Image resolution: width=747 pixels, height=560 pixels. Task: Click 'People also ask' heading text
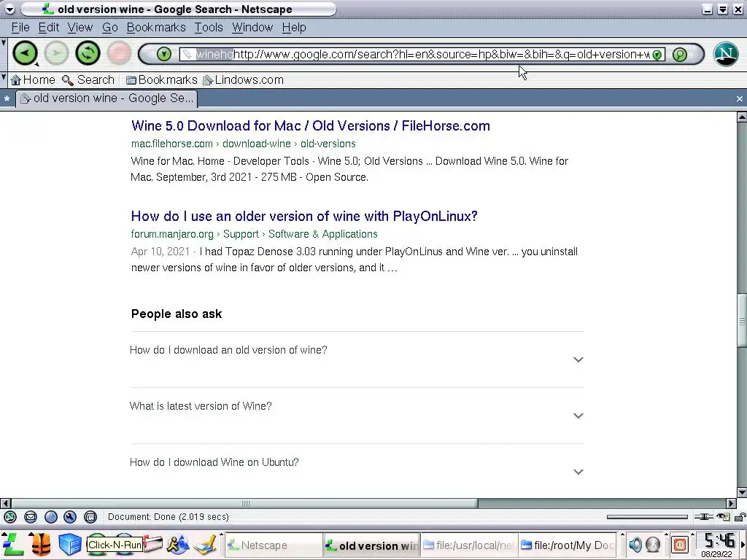pyautogui.click(x=177, y=314)
